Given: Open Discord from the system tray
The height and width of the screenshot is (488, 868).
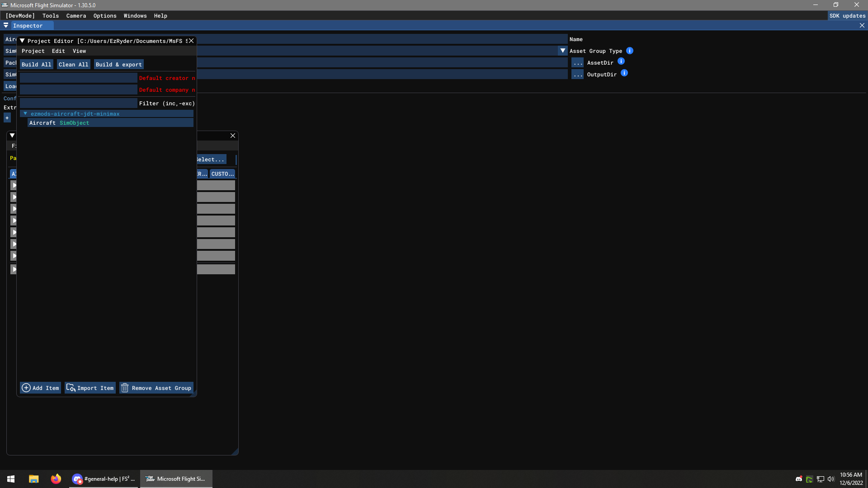Looking at the screenshot, I should tap(798, 479).
